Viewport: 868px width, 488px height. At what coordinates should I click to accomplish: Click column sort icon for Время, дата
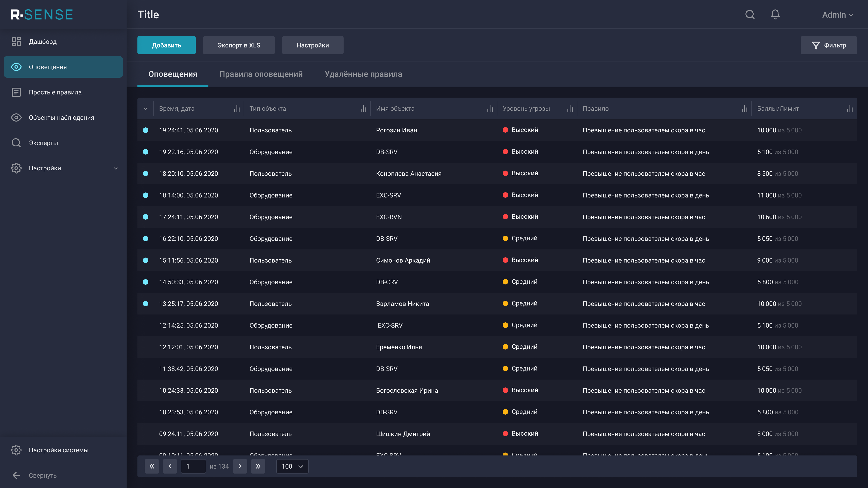237,108
